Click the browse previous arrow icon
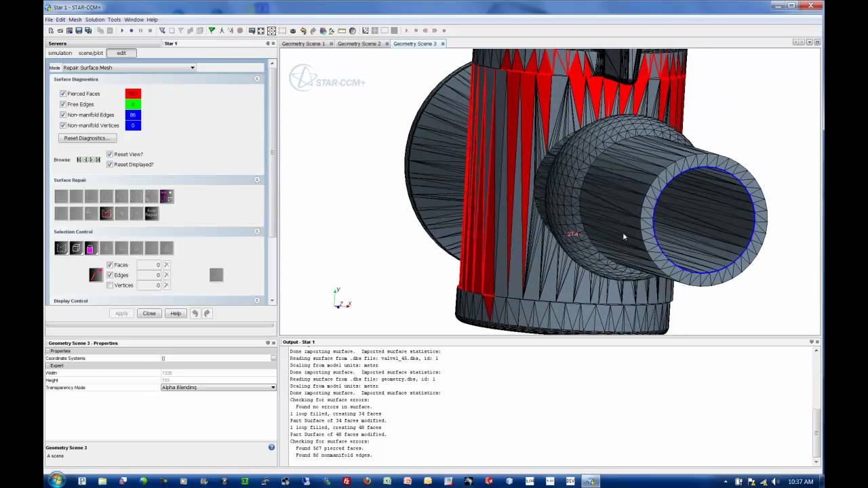The width and height of the screenshot is (868, 488). click(85, 160)
